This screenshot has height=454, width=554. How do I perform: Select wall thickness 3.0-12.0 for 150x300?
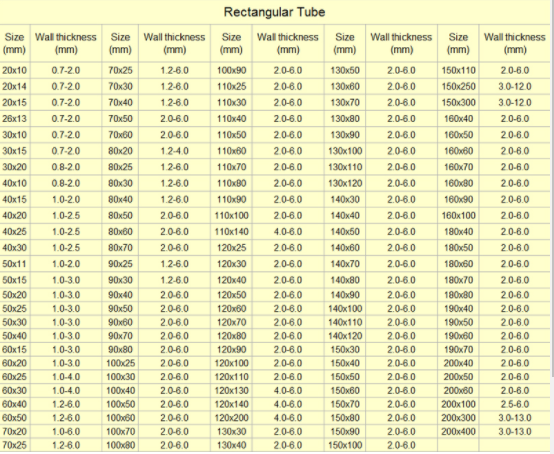pos(515,103)
